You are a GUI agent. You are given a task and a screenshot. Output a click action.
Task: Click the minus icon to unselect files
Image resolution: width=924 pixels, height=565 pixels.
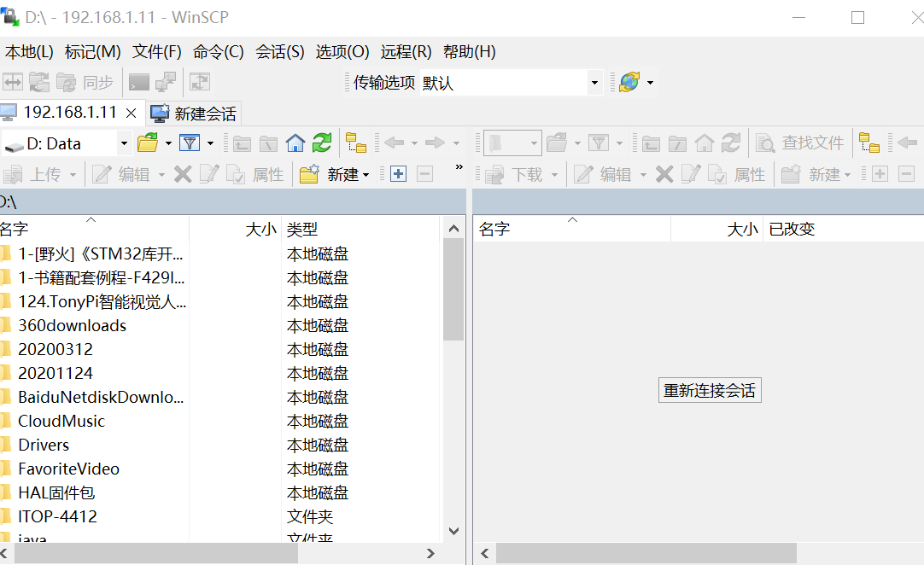pos(424,173)
